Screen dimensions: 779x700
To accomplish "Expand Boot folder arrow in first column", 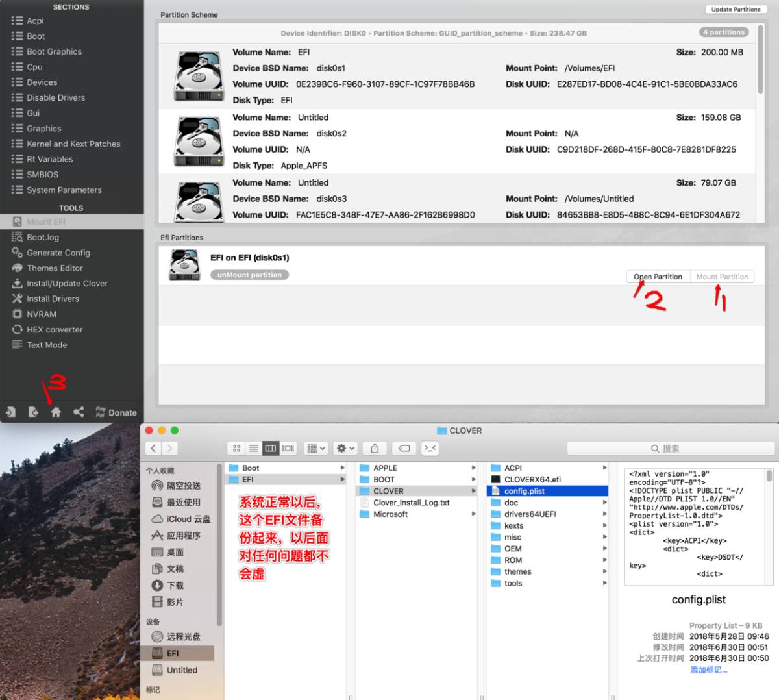I will (342, 468).
